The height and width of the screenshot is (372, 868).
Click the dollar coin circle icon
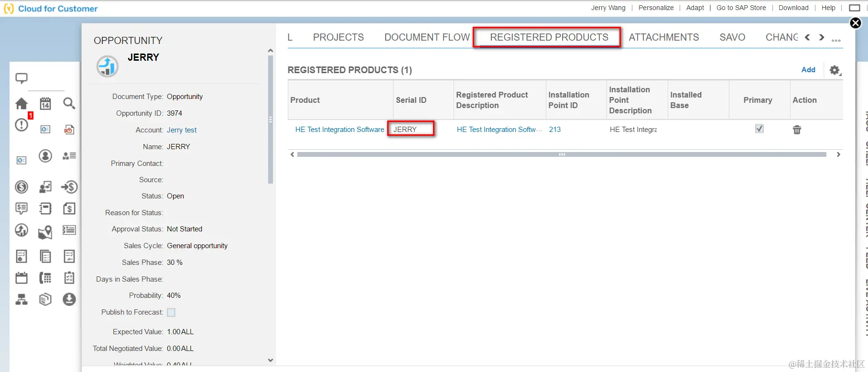coord(22,187)
